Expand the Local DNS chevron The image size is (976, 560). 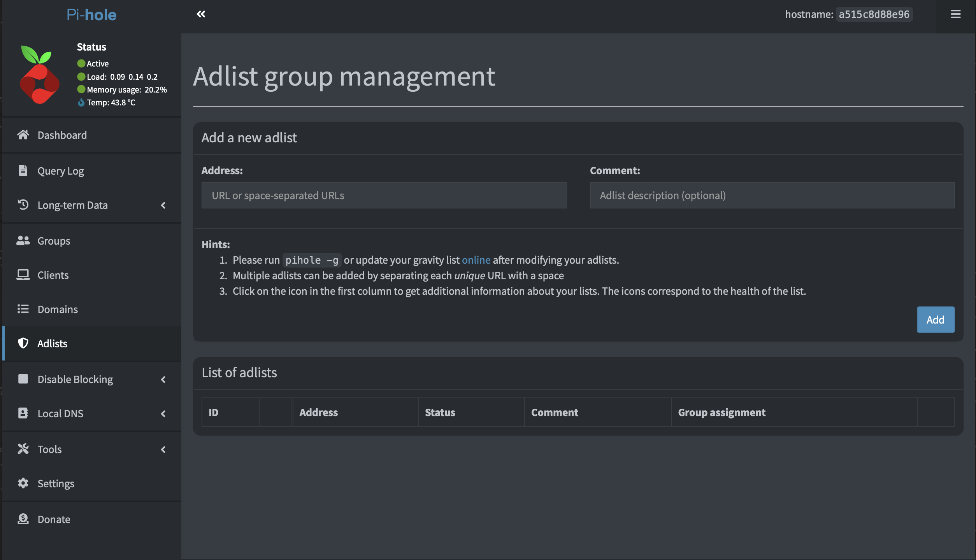(x=163, y=413)
